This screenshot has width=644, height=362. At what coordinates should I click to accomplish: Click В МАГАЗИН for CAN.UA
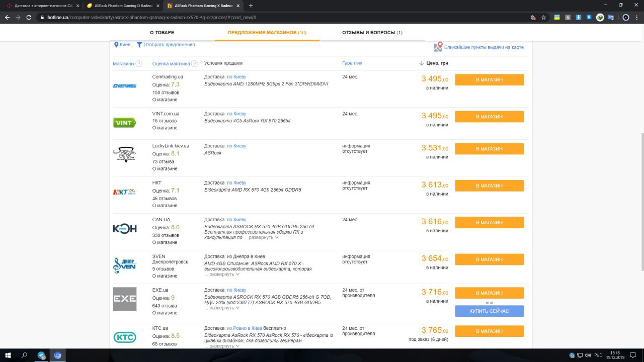pyautogui.click(x=489, y=222)
